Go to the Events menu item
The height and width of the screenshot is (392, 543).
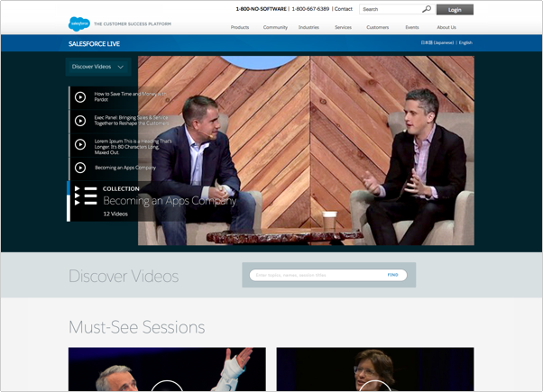[411, 27]
